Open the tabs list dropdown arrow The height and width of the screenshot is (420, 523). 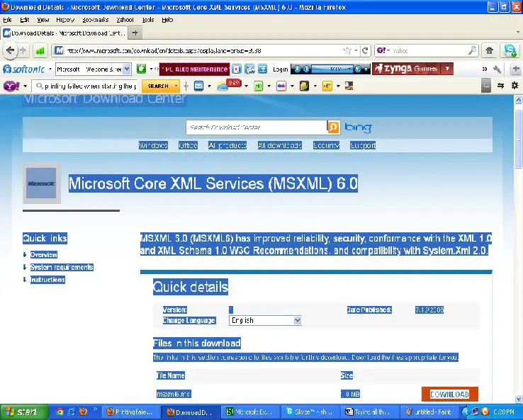click(x=518, y=33)
